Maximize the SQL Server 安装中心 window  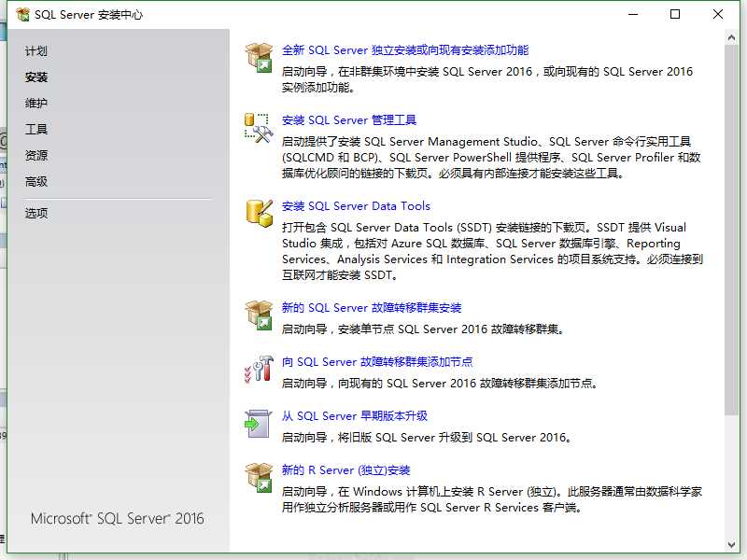pyautogui.click(x=675, y=14)
